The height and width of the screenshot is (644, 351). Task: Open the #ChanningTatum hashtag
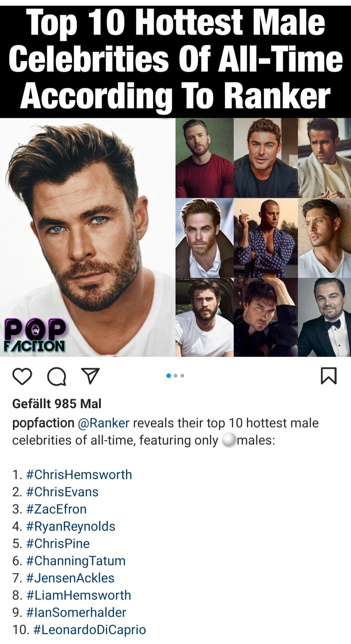pos(76,561)
